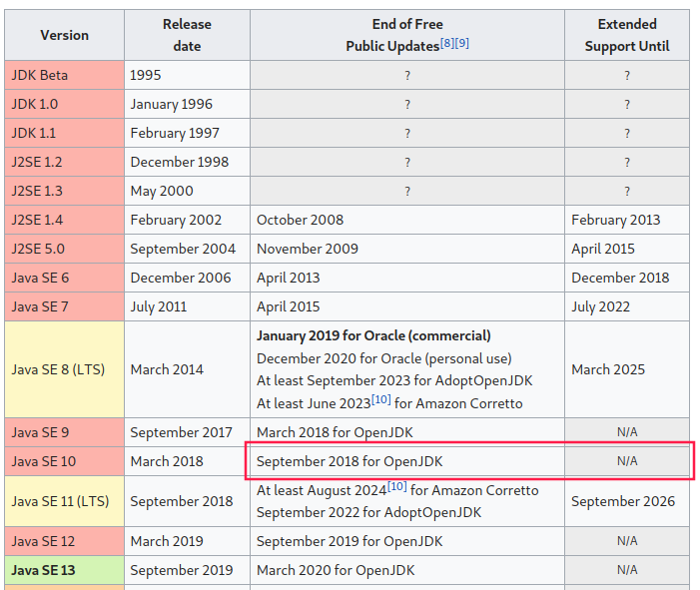Viewport: 700px width, 590px height.
Task: Select the Java SE 10 version cell
Action: 64,461
